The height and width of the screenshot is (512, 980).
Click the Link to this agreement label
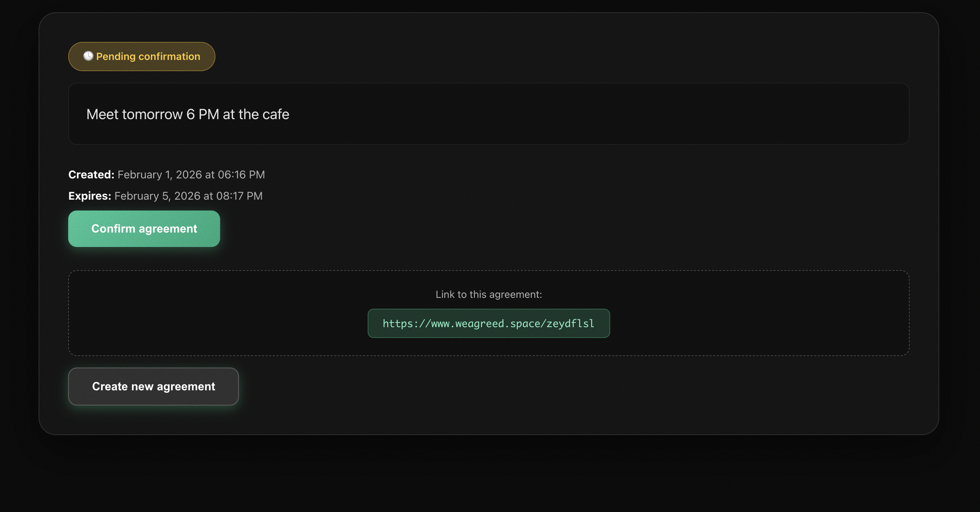[488, 294]
